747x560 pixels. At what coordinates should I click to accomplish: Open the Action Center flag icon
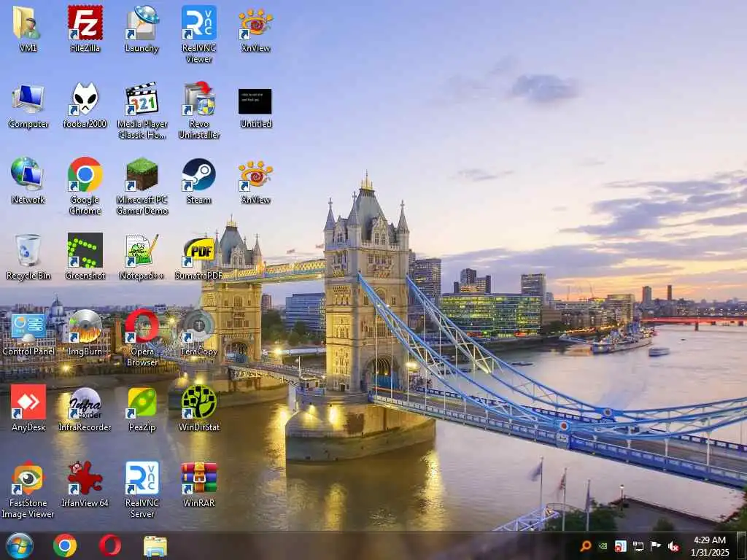pos(656,546)
